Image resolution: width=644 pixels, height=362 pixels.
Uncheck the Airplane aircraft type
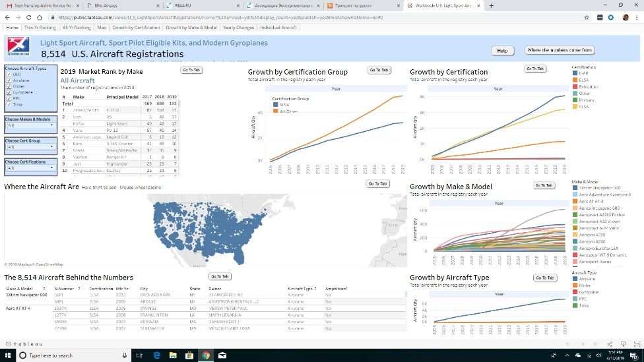(8, 80)
